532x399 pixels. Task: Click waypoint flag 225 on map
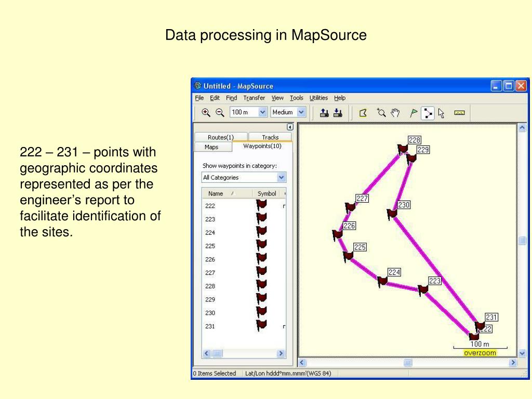348,256
